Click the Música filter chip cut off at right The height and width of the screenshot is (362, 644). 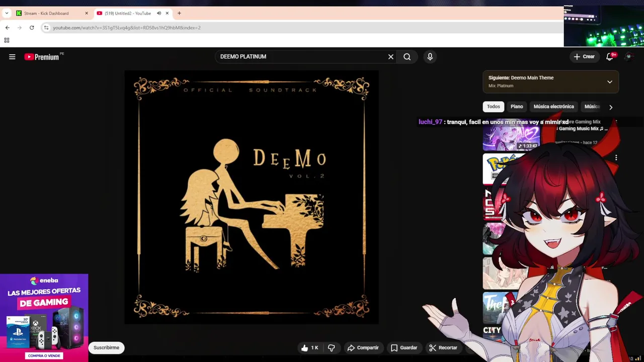(592, 107)
